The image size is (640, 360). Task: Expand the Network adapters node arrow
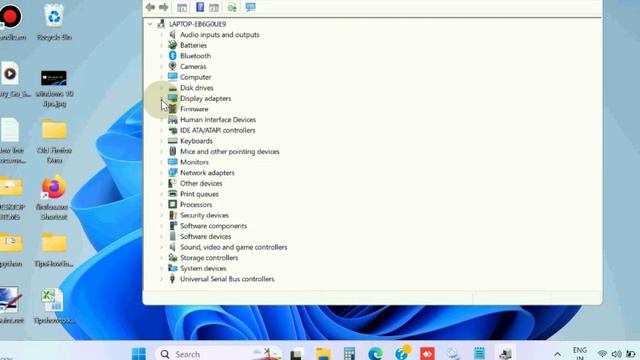pos(162,173)
